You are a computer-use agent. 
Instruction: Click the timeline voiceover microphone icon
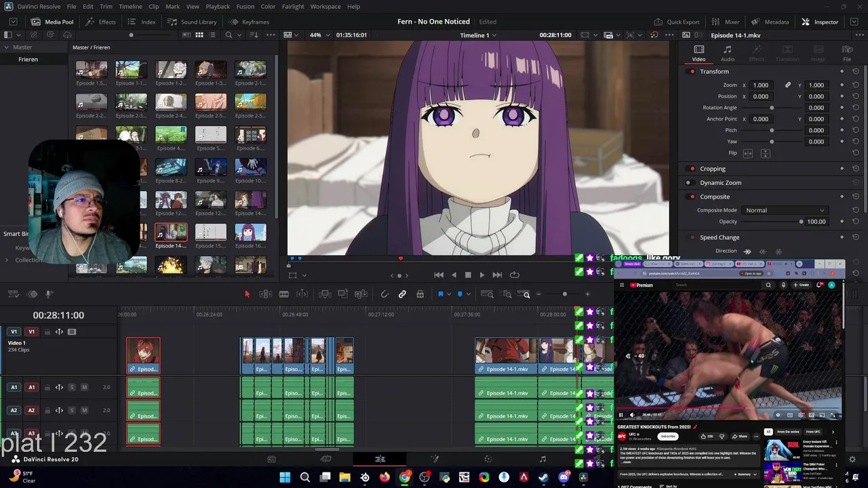coord(49,294)
